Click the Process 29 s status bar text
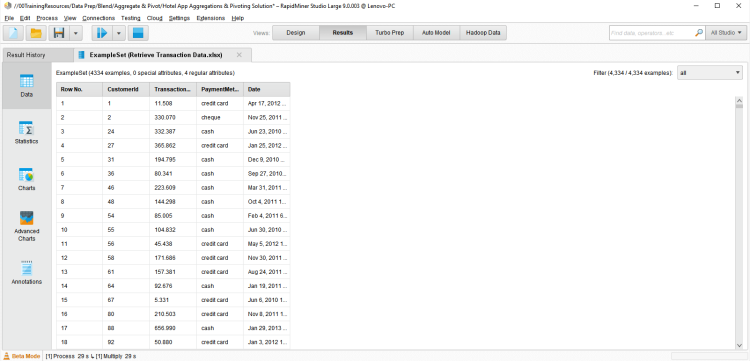Screen dimensions: 750x361 click(x=67, y=356)
